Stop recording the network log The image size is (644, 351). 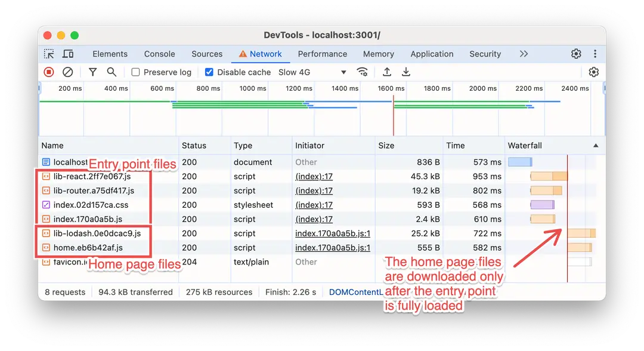click(49, 72)
